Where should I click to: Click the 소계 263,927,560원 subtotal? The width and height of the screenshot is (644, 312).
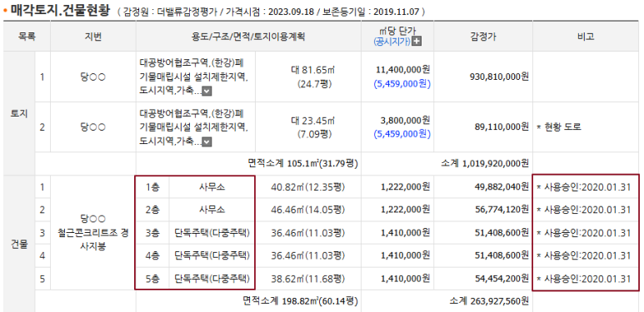tap(491, 302)
